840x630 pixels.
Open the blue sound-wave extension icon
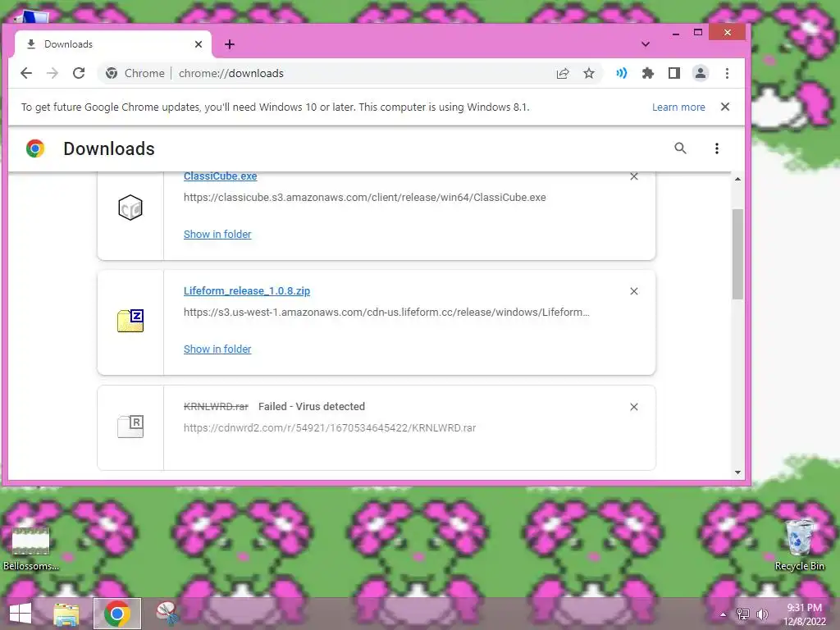click(622, 73)
